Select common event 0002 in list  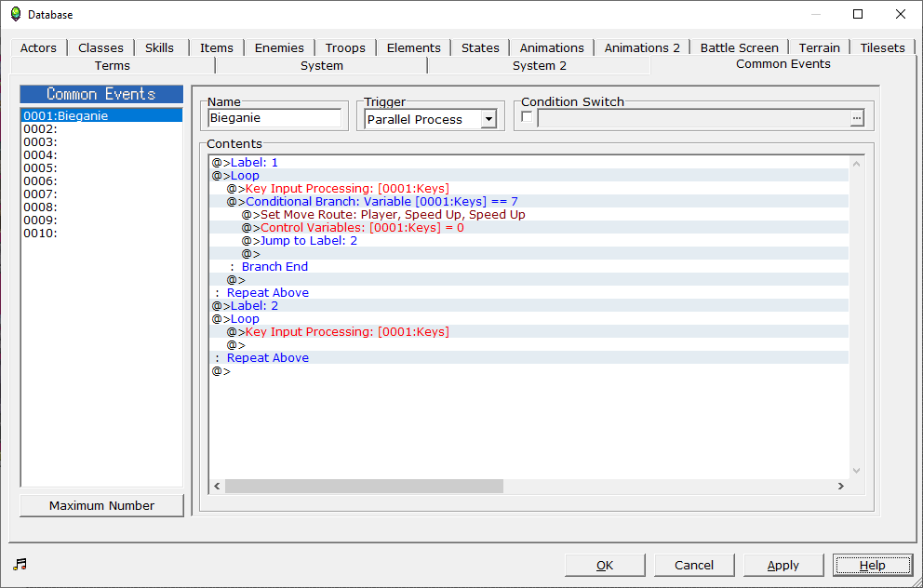coord(101,129)
